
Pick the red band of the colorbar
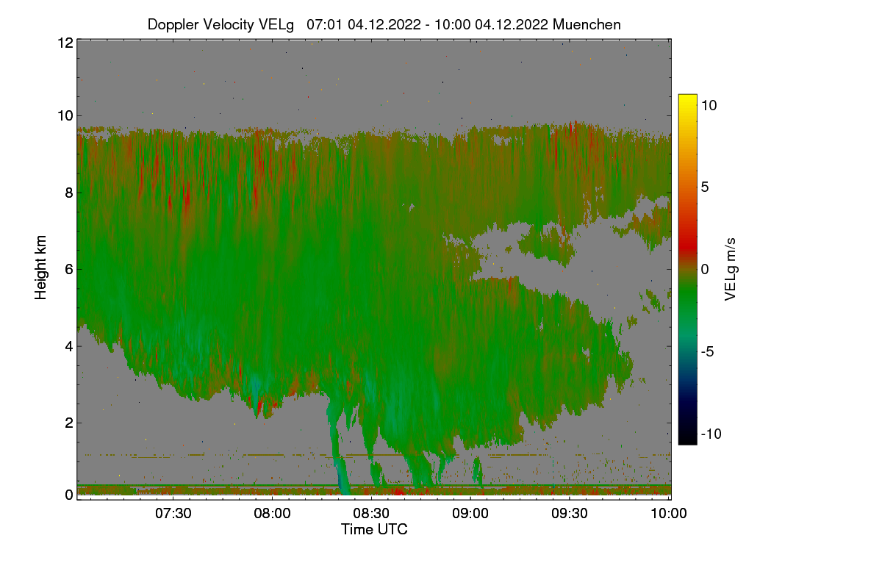pyautogui.click(x=687, y=246)
